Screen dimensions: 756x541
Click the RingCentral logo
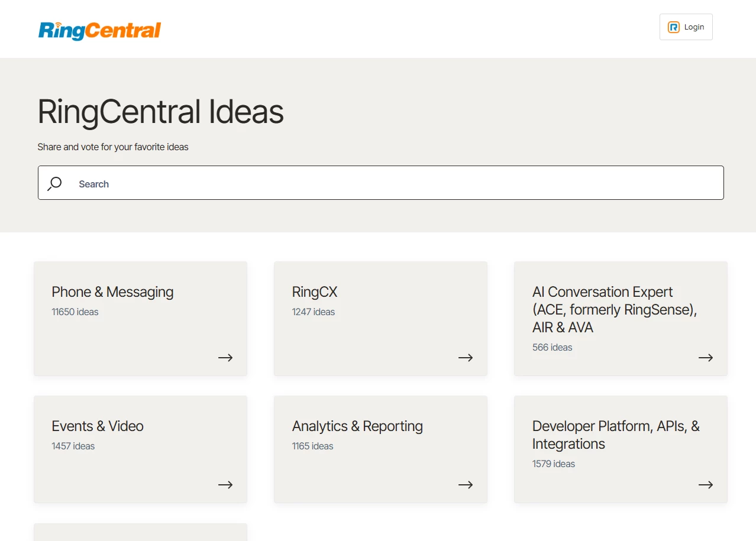tap(100, 30)
